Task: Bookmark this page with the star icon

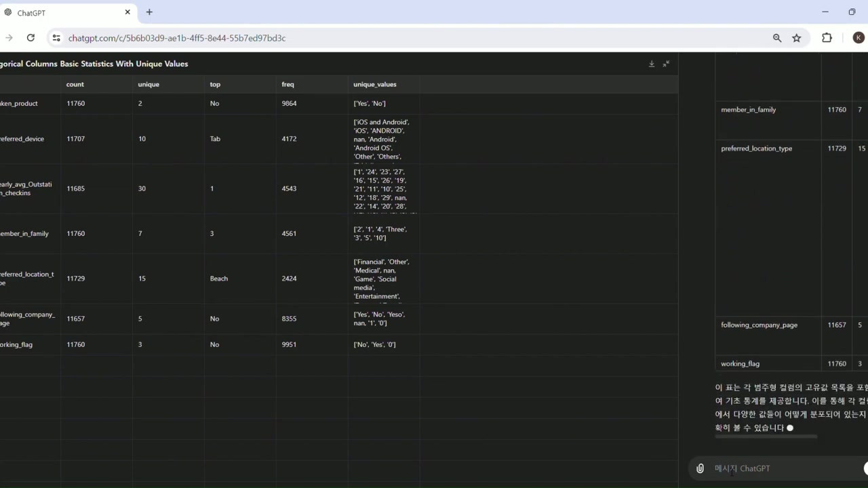Action: tap(797, 38)
